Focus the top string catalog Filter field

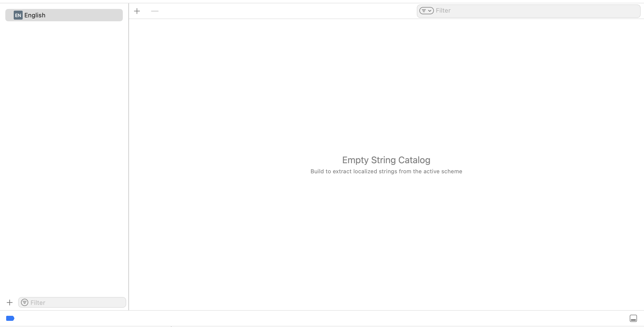click(x=528, y=11)
